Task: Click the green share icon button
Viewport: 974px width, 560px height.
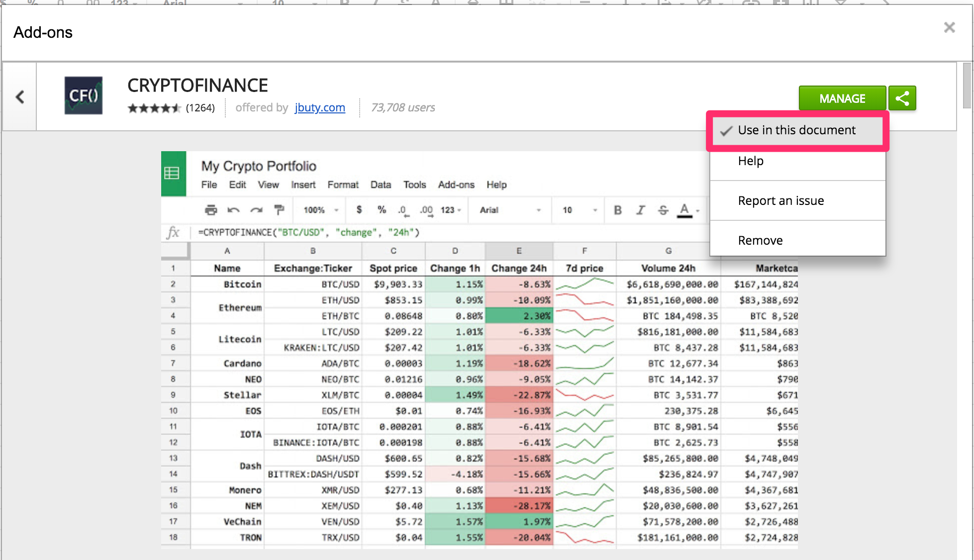Action: 902,98
